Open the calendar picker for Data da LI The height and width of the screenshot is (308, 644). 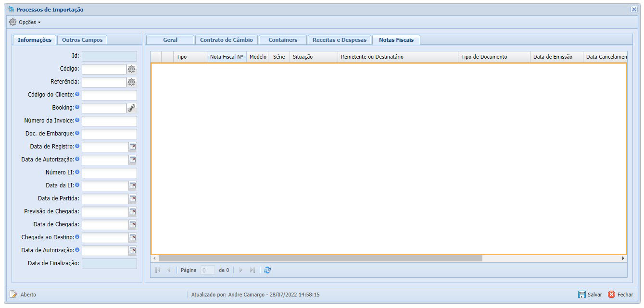click(x=133, y=186)
